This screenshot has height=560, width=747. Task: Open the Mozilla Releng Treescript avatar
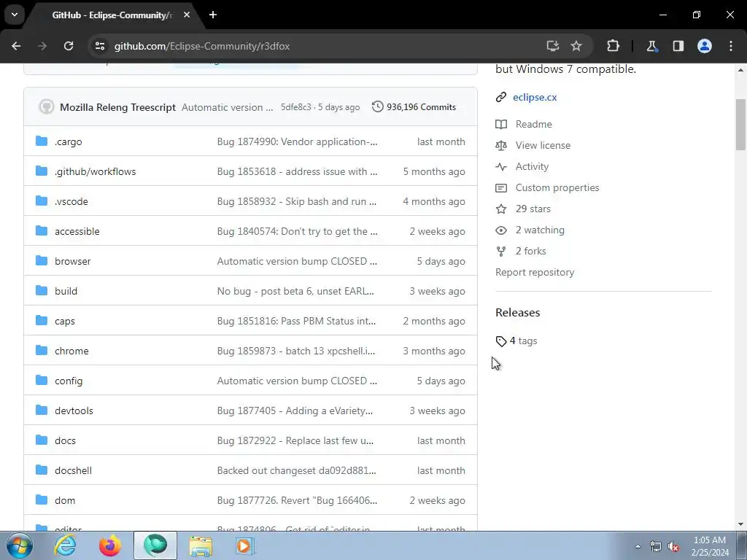click(x=46, y=106)
